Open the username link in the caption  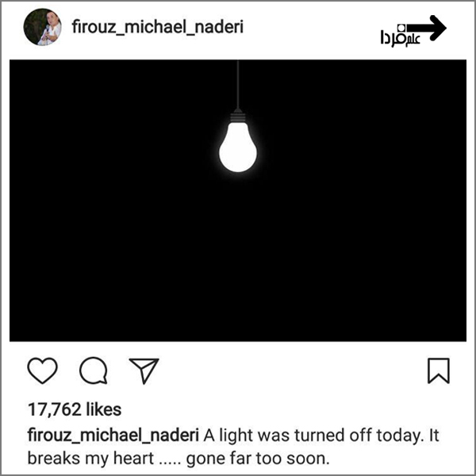113,436
